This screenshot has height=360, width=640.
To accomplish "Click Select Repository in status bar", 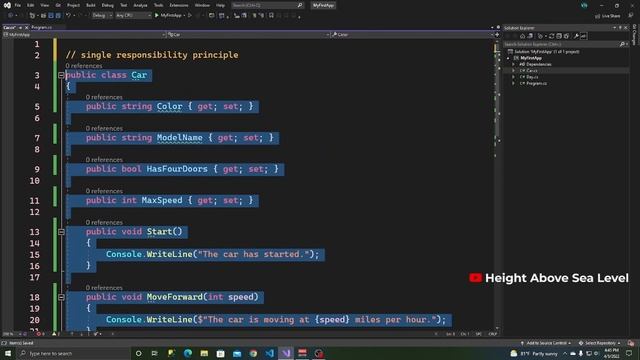I will click(x=600, y=343).
